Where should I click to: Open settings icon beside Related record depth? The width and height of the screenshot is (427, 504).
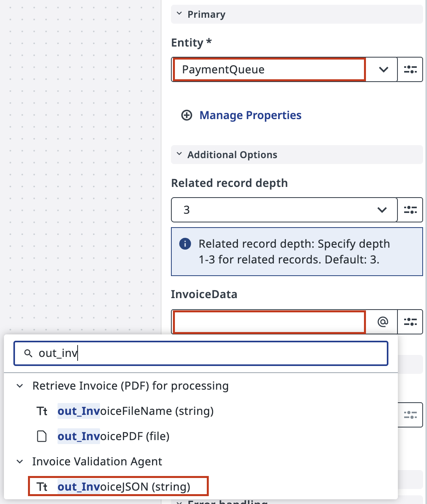tap(410, 210)
